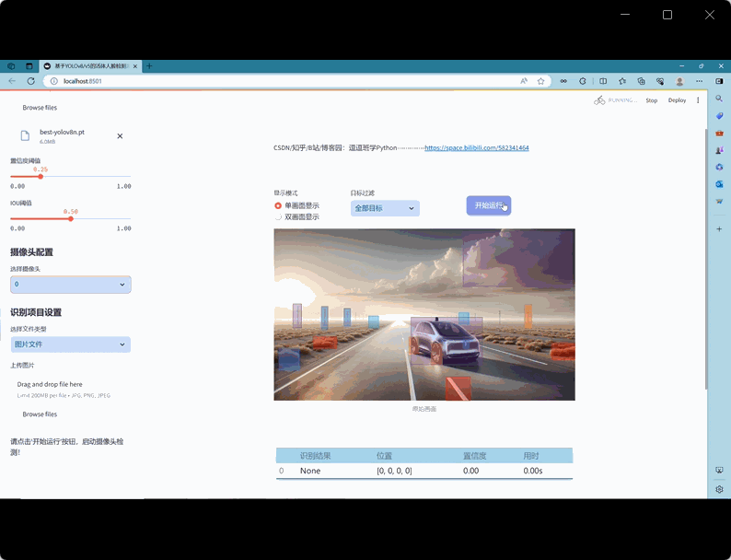Open the 图片文件 file type dropdown
This screenshot has width=731, height=560.
pyautogui.click(x=71, y=344)
